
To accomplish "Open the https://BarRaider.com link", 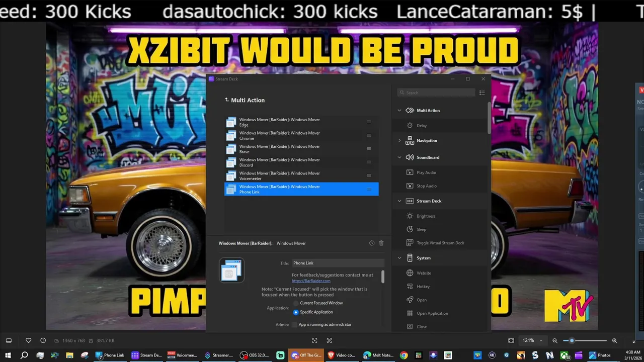I will (311, 281).
